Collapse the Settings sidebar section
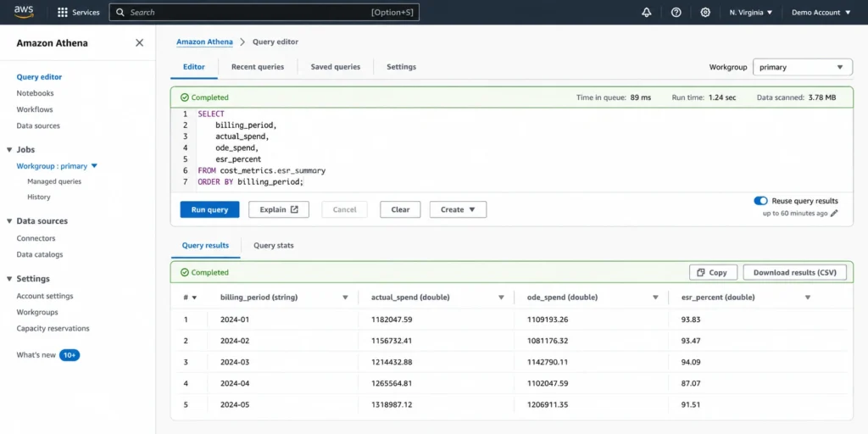 [x=9, y=278]
